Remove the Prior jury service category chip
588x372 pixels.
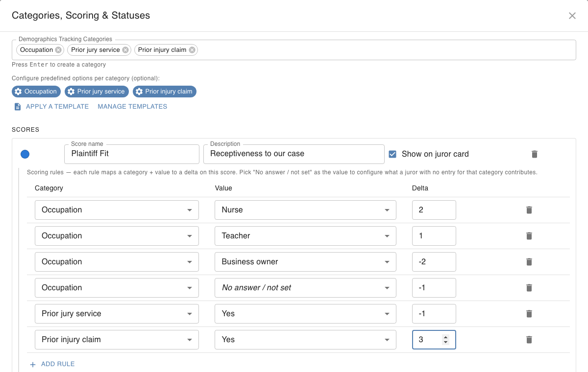(125, 50)
